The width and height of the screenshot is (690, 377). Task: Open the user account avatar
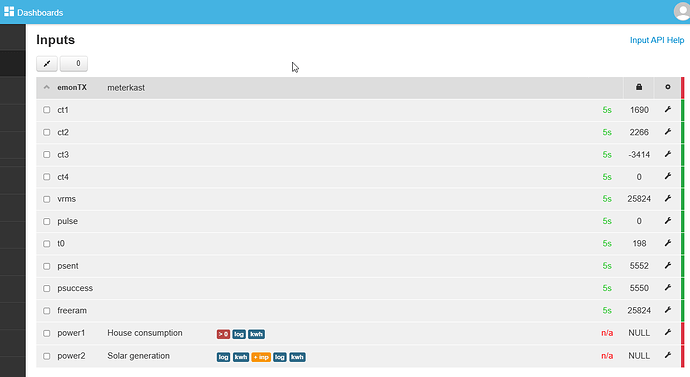coord(682,11)
